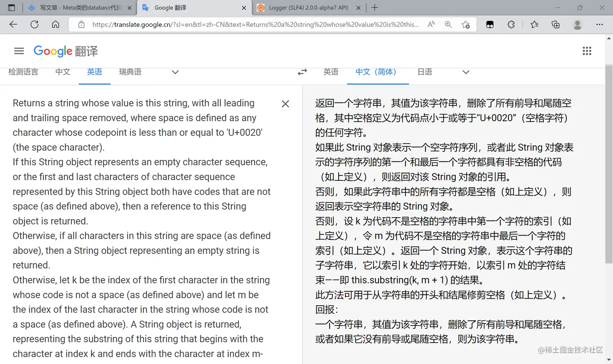Select the Google 翻译 browser tab
Screen dimensions: 613x364
194,8
